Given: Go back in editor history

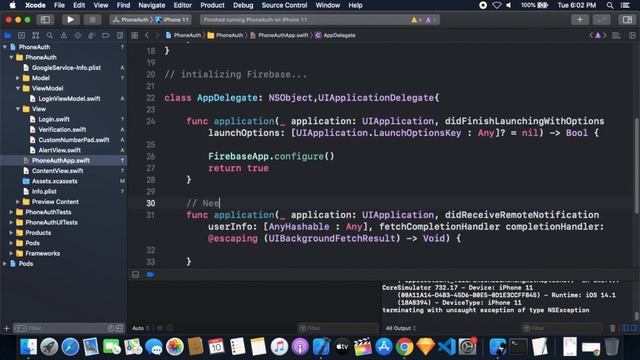Looking at the screenshot, I should (x=147, y=36).
